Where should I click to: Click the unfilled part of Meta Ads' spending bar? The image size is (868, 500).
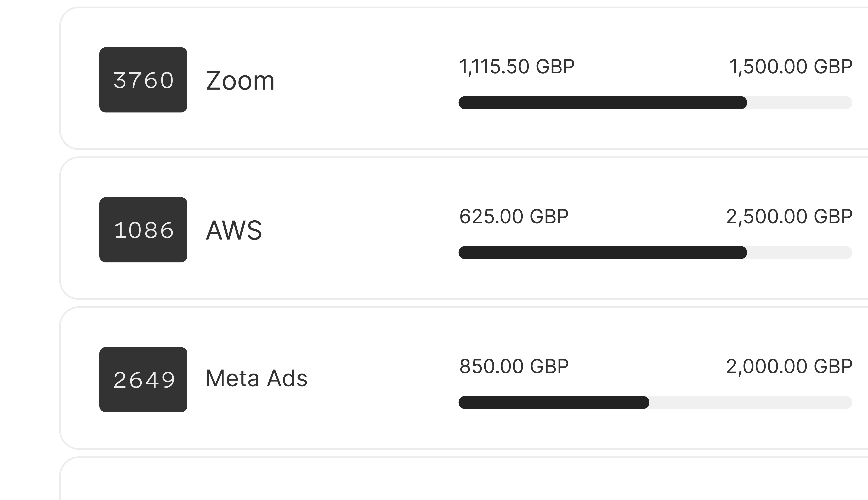[x=750, y=402]
